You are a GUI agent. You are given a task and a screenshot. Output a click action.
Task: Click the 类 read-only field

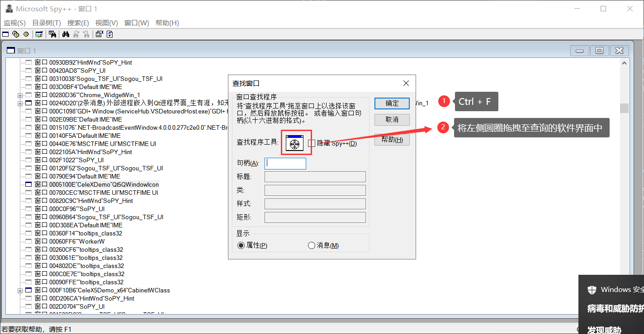315,190
